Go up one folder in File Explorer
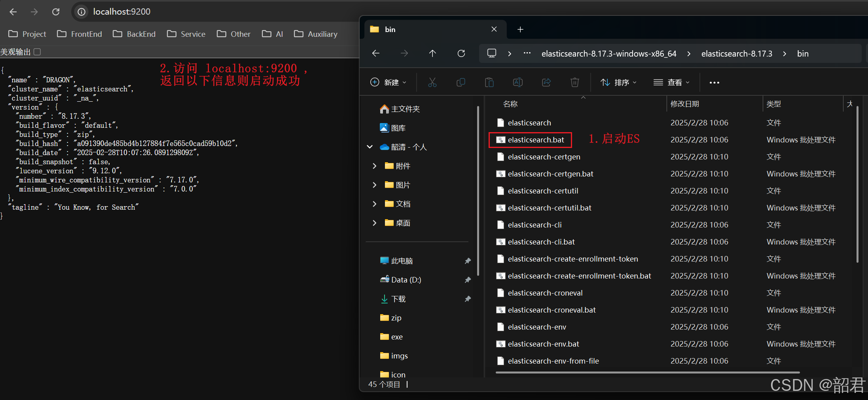This screenshot has height=400, width=868. point(432,53)
